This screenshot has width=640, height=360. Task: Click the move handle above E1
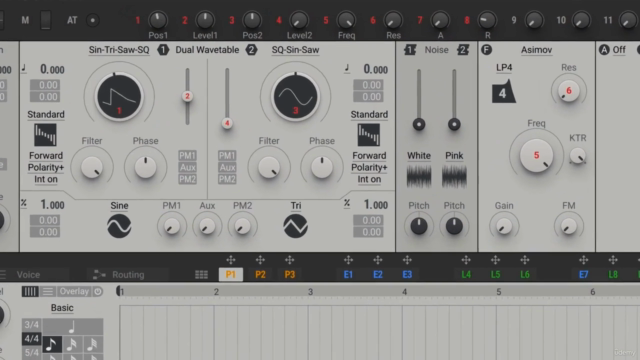pyautogui.click(x=348, y=260)
